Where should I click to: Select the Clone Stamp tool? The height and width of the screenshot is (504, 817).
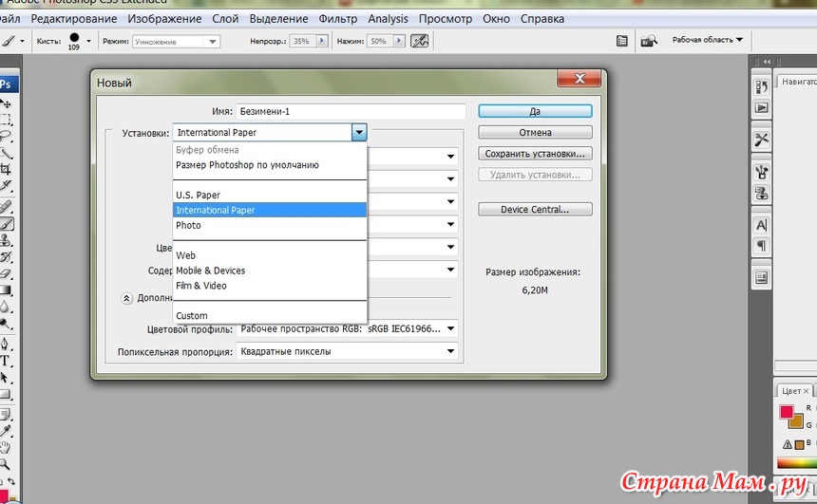point(6,240)
